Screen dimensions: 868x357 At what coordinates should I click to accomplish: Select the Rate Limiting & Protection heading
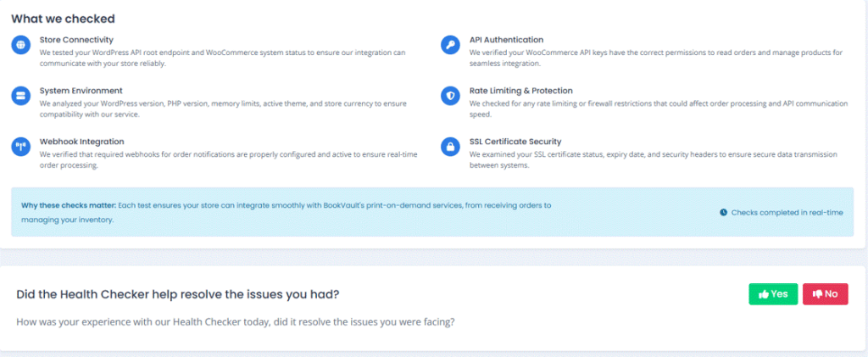click(x=520, y=90)
